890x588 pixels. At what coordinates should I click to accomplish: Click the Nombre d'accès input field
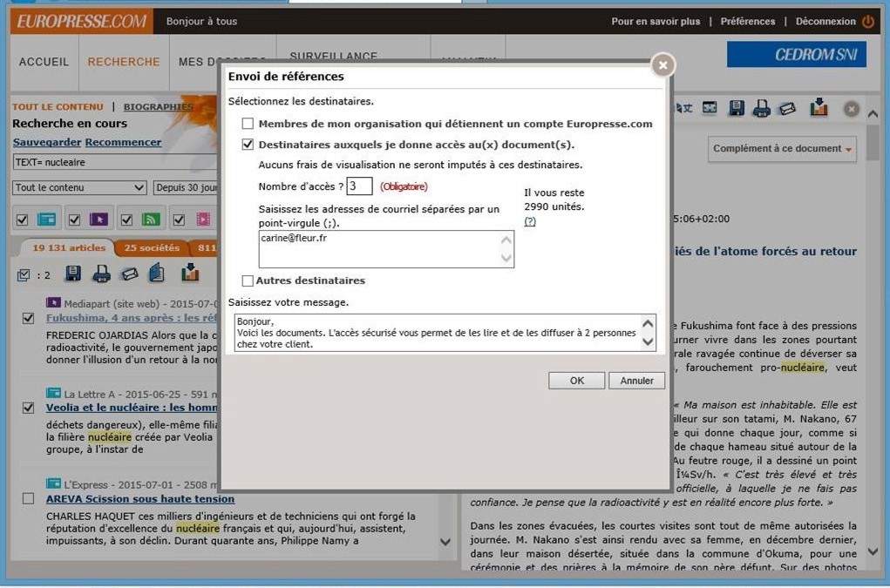click(359, 186)
